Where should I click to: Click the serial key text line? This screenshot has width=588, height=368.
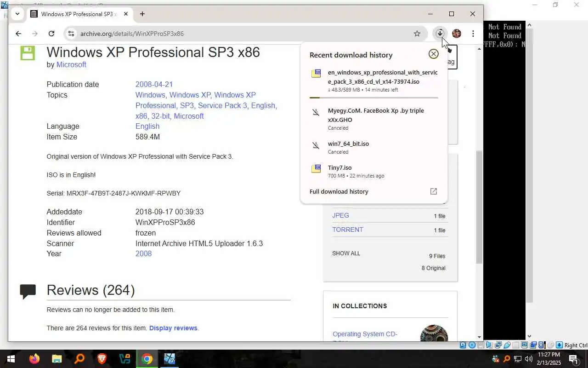click(113, 193)
